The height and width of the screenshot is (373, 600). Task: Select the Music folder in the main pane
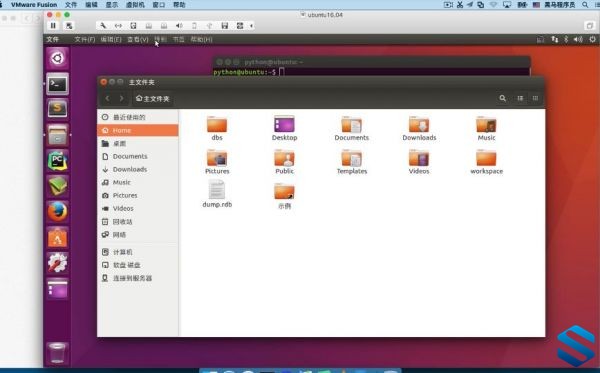click(x=486, y=128)
